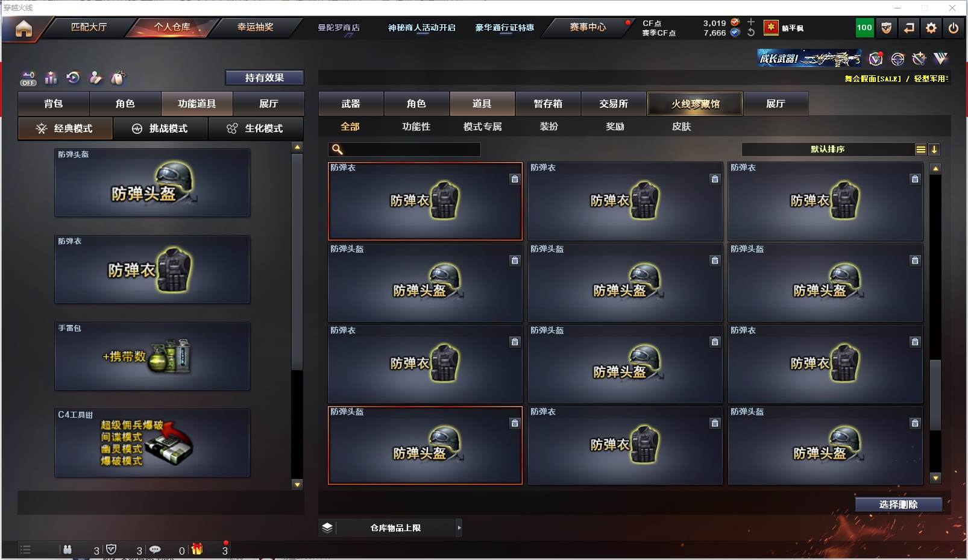This screenshot has width=968, height=560.
Task: Click the right inventory scrollbar thumb
Action: click(935, 395)
